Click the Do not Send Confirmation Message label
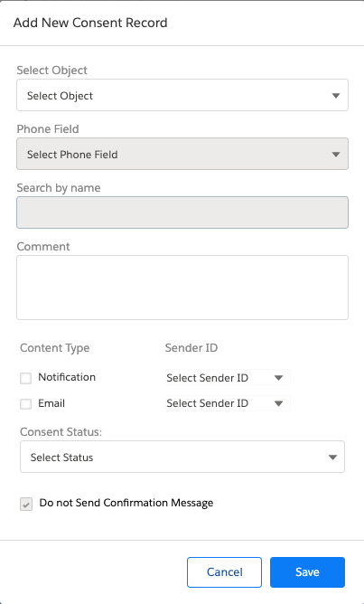364x604 pixels. click(126, 503)
